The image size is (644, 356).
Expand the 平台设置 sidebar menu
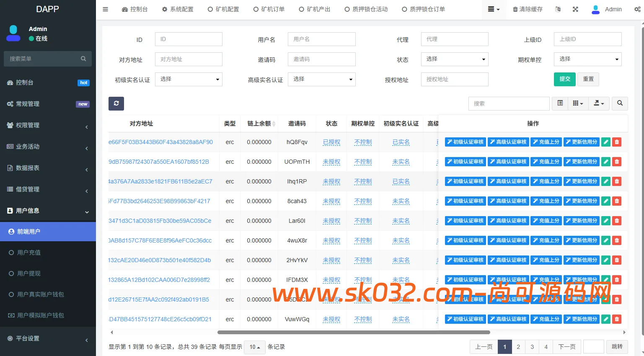(x=48, y=338)
